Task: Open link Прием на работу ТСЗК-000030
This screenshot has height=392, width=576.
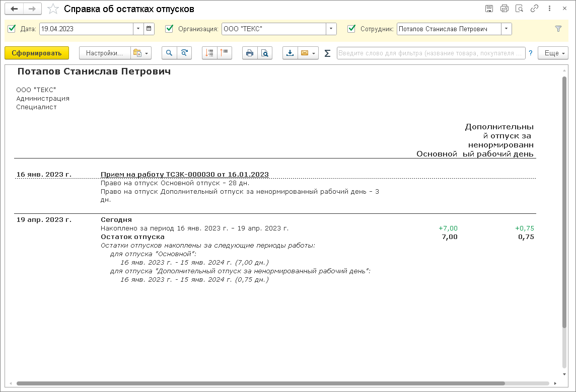Action: click(185, 174)
